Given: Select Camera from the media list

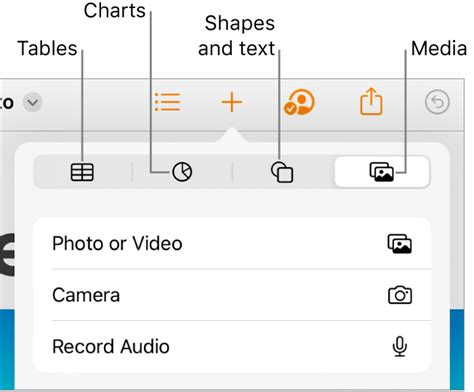Looking at the screenshot, I should 232,295.
